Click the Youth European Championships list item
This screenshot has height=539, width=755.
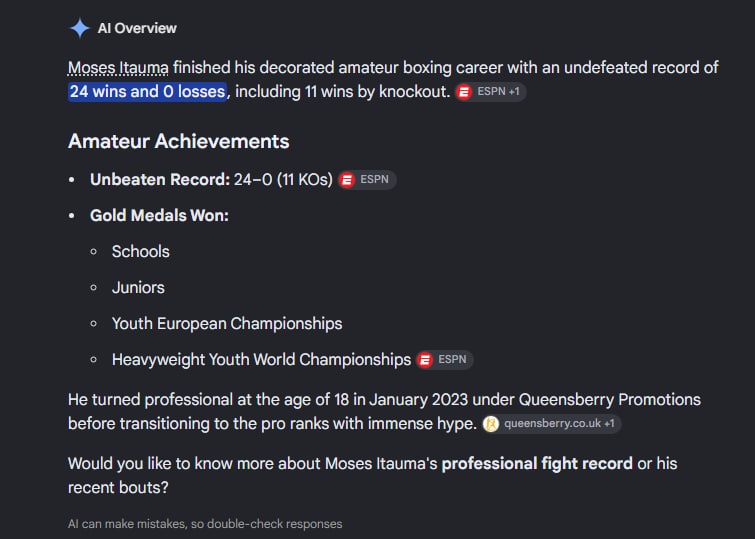click(x=227, y=324)
